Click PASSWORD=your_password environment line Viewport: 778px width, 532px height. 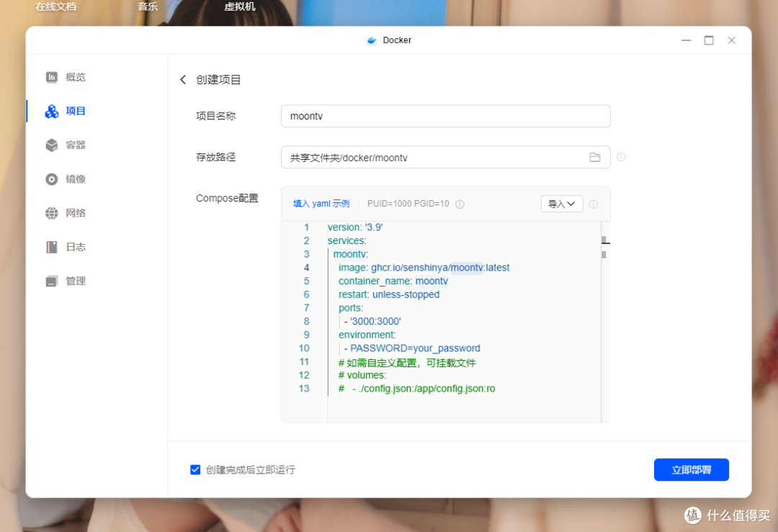click(412, 348)
